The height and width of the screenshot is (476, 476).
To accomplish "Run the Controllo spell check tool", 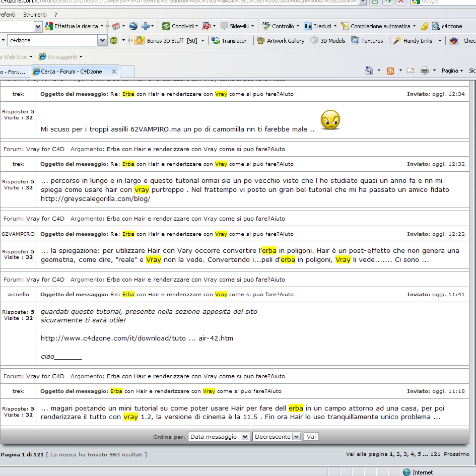I will tap(279, 26).
